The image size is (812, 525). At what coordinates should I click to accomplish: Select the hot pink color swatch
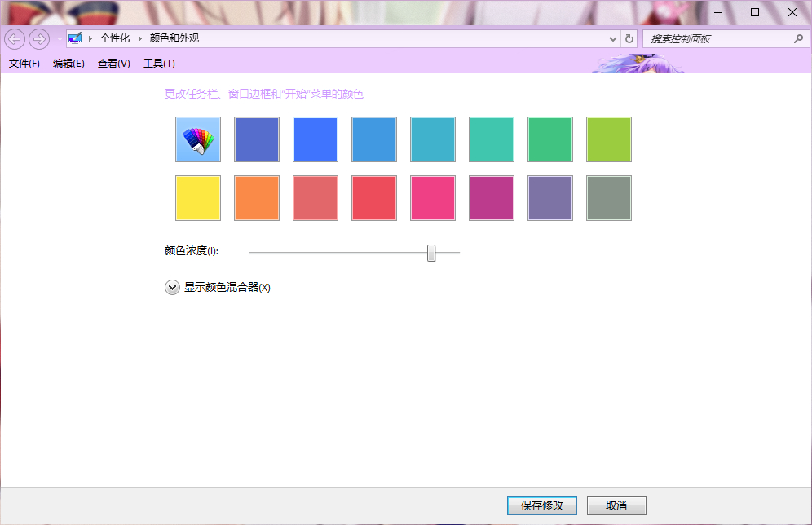(x=433, y=198)
